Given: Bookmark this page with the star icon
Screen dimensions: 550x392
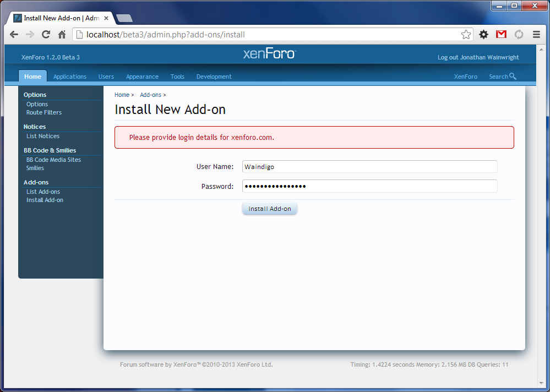Looking at the screenshot, I should pos(466,34).
